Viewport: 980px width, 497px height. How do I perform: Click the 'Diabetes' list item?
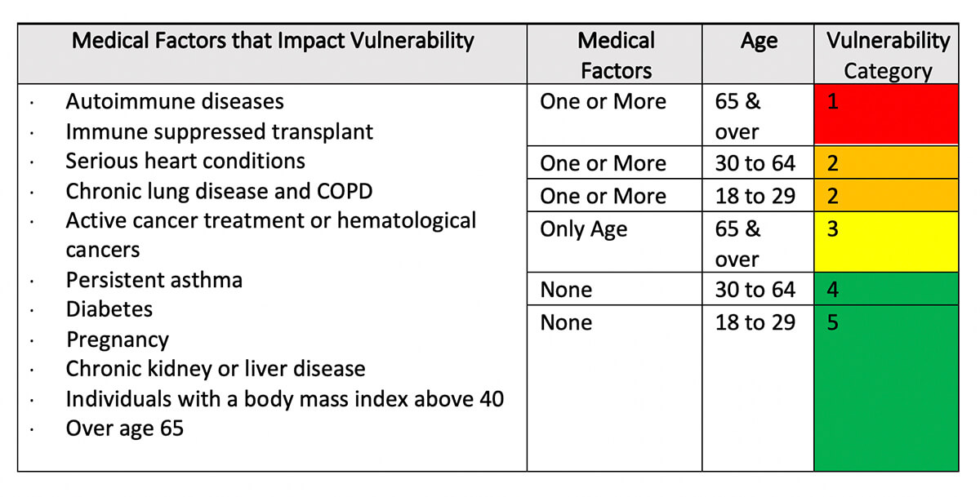109,309
